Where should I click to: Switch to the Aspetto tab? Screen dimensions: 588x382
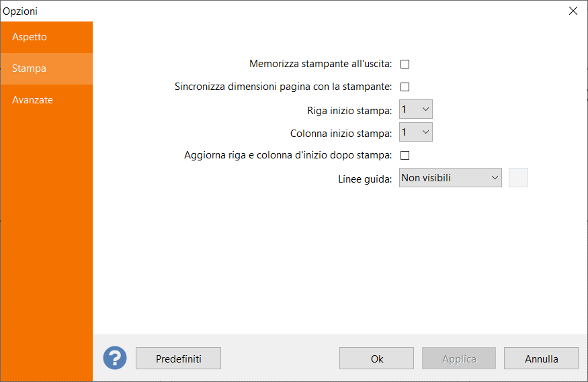tap(30, 37)
